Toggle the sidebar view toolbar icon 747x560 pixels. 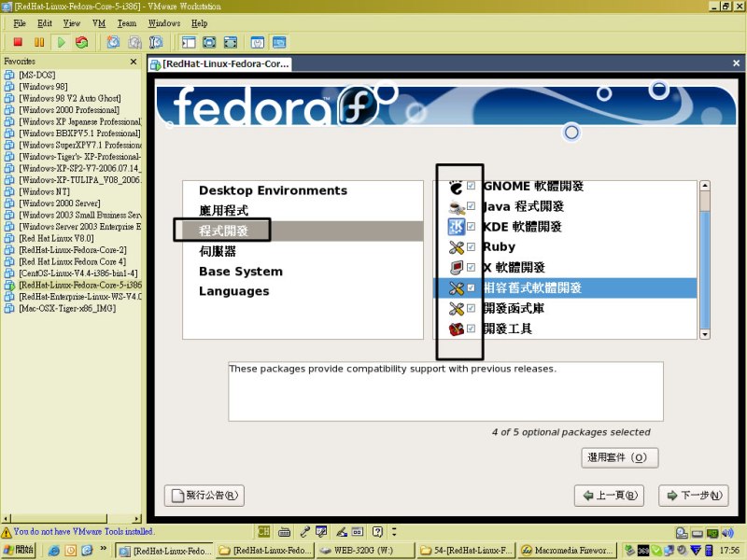click(x=189, y=42)
